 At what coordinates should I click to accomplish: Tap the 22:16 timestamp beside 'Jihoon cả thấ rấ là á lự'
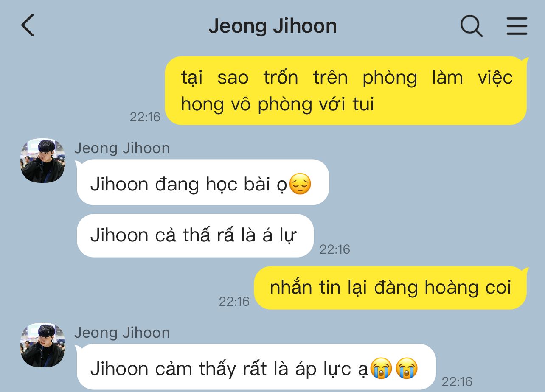(335, 249)
